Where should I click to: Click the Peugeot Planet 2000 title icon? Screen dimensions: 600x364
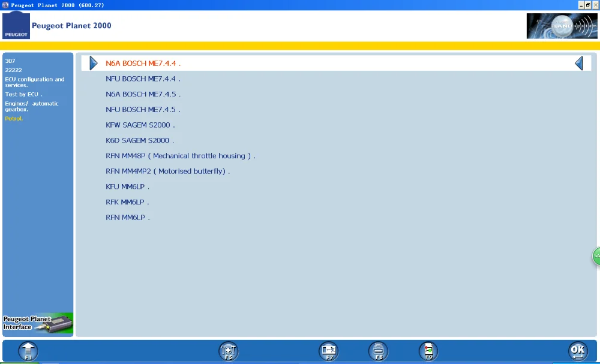click(5, 5)
